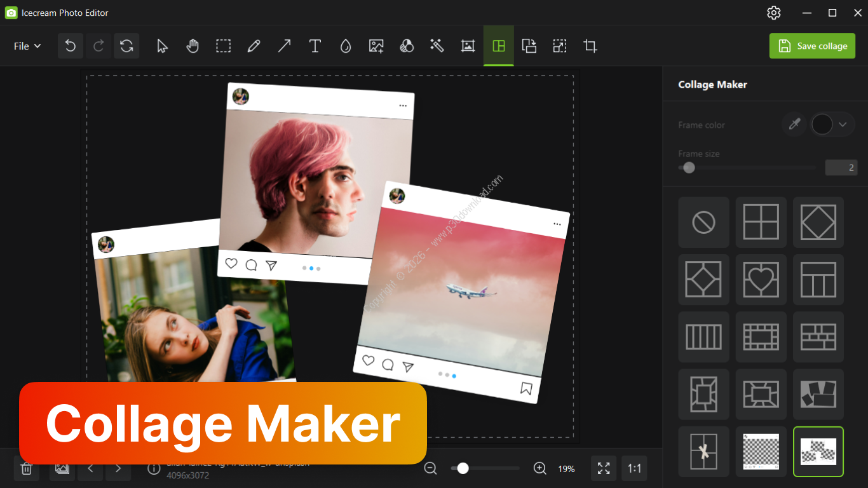Image resolution: width=868 pixels, height=488 pixels.
Task: Choose the four-grid collage layout
Action: pyautogui.click(x=761, y=222)
